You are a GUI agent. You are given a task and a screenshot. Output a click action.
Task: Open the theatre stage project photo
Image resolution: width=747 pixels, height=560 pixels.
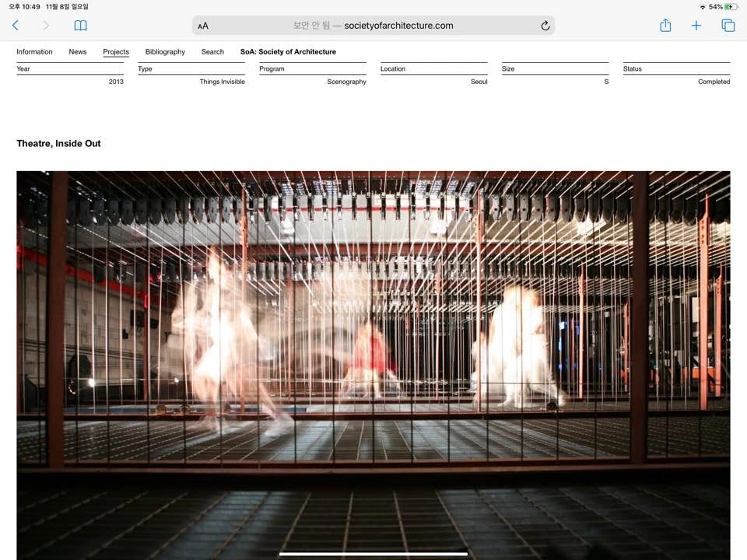(373, 366)
